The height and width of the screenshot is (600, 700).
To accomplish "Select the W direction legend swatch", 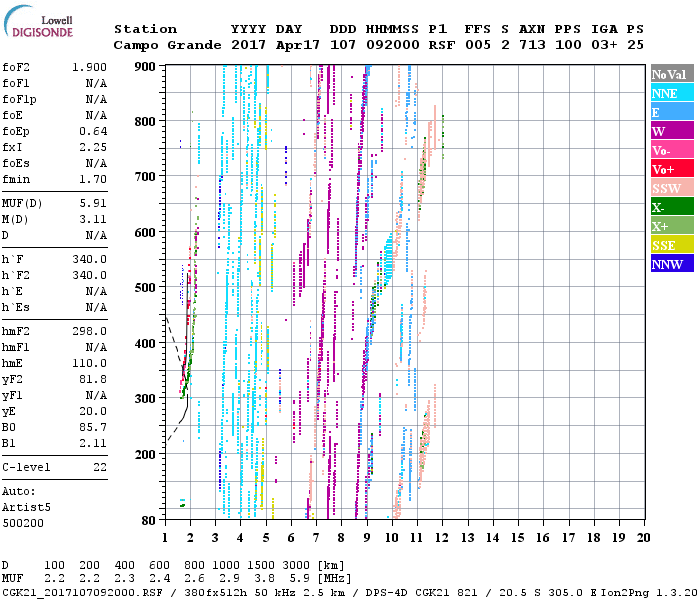I will (672, 131).
